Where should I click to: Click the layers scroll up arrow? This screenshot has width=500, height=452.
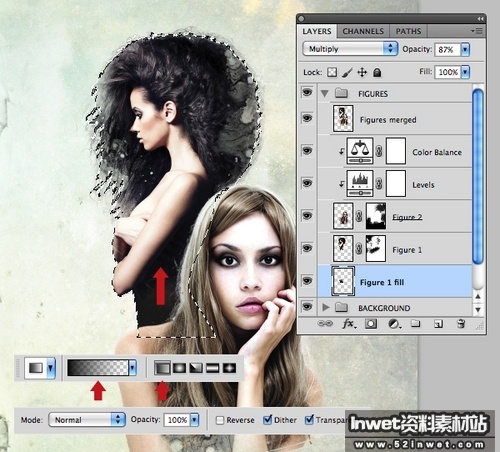478,296
